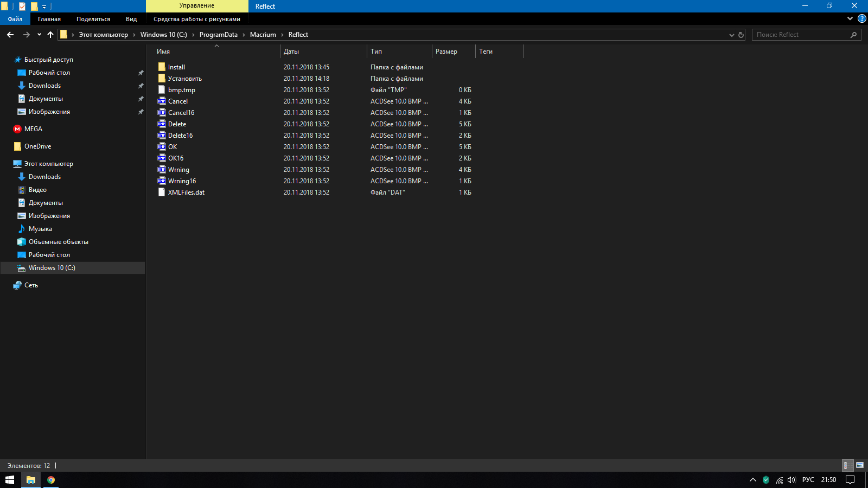Click the refresh icon in address bar
This screenshot has width=868, height=488.
click(741, 35)
